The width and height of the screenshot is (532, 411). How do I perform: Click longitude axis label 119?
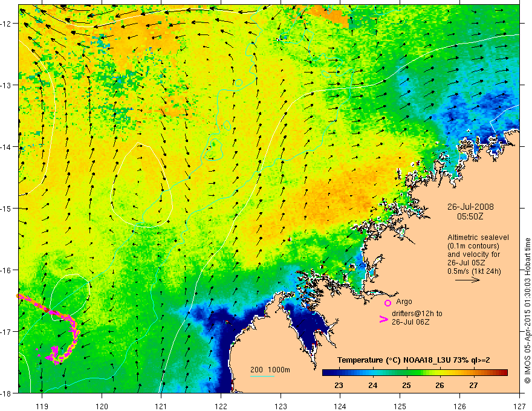[x=42, y=406]
